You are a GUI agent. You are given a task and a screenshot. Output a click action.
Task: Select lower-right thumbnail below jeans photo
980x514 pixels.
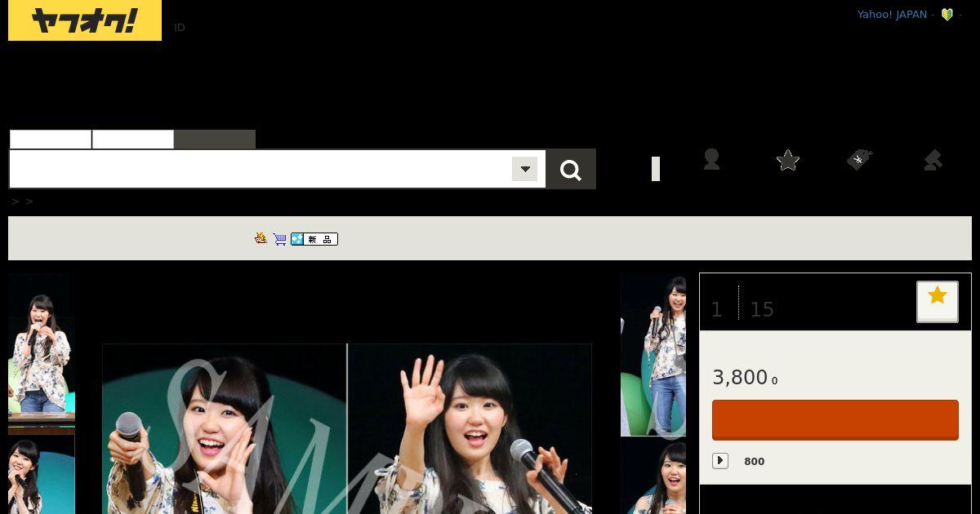click(653, 476)
